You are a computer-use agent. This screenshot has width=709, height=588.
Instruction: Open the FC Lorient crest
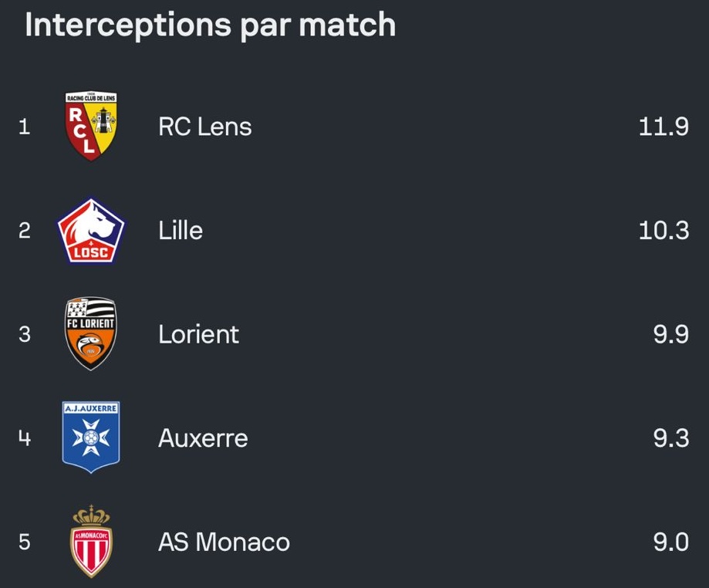tap(91, 333)
